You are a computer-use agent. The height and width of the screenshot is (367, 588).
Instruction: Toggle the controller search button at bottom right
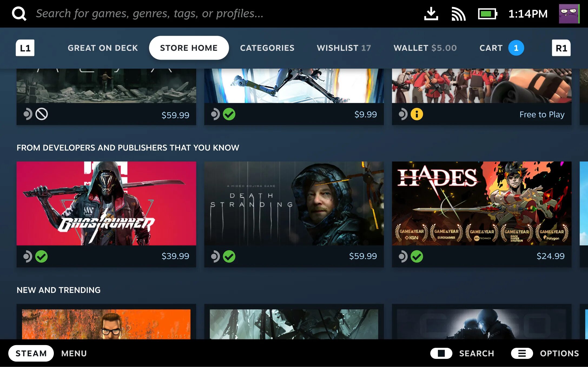point(442,353)
